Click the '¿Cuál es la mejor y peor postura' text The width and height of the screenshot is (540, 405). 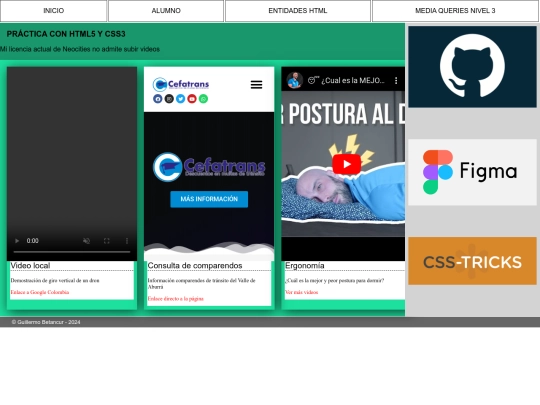pyautogui.click(x=334, y=281)
